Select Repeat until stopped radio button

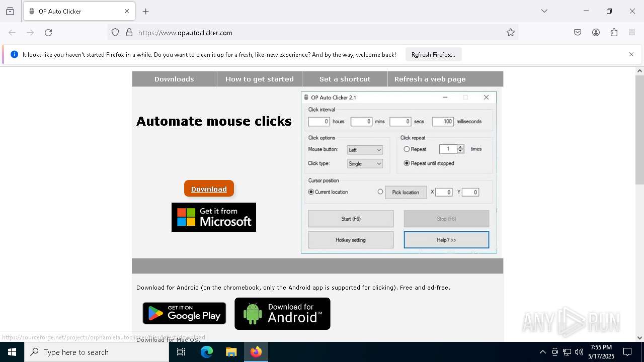[x=407, y=163]
